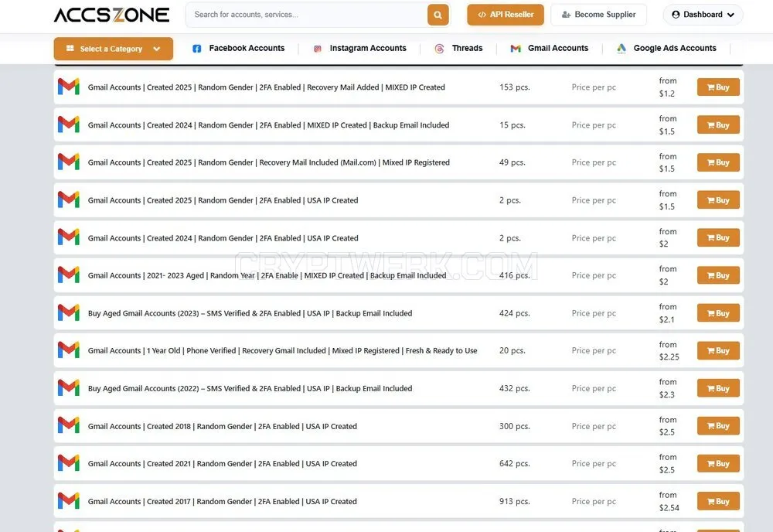Buy Created 2024 2FA USA IP Created listing
This screenshot has width=773, height=532.
(718, 237)
